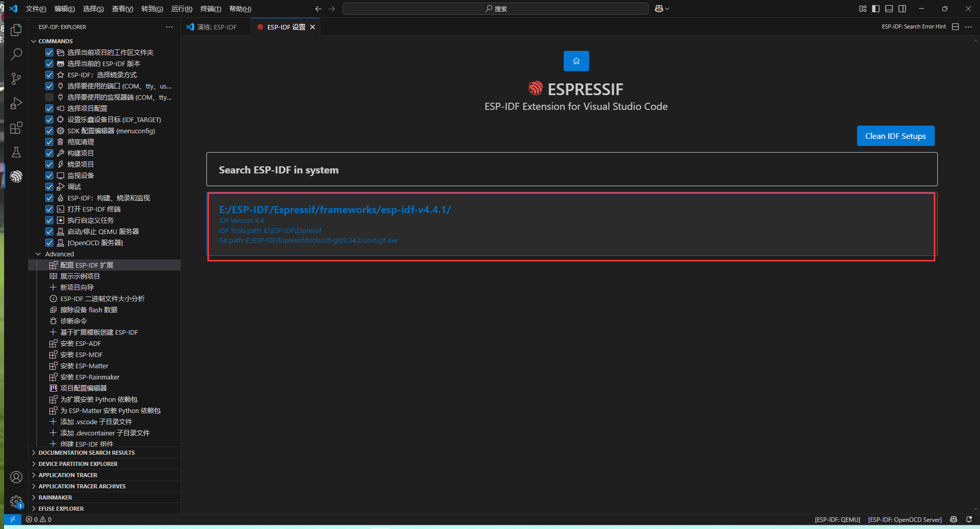Open the Espressif ESP-IDF activity icon

click(x=16, y=177)
